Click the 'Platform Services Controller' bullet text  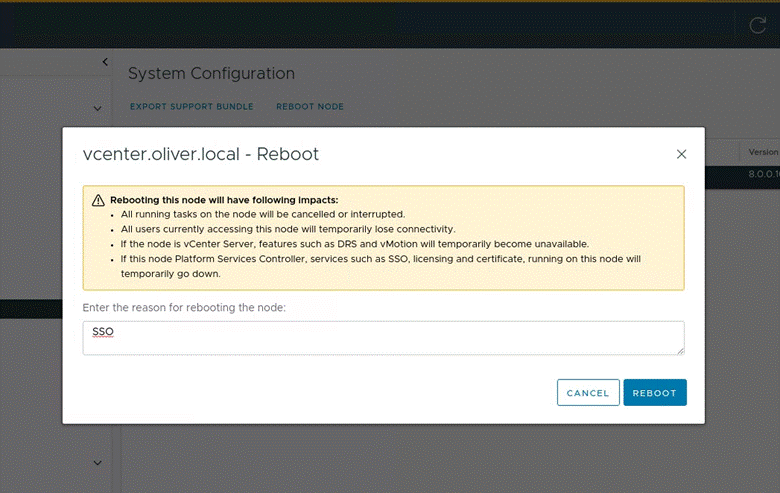click(381, 266)
